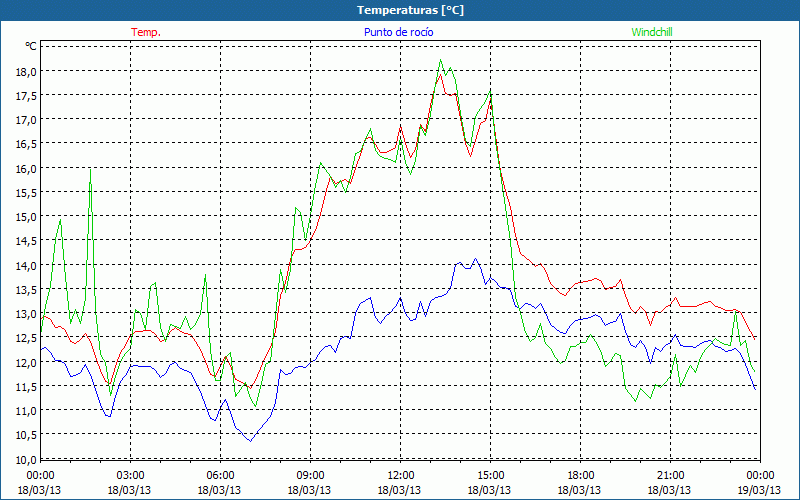Select the red Temp. legend label
Screen dimensions: 800x500
[146, 32]
